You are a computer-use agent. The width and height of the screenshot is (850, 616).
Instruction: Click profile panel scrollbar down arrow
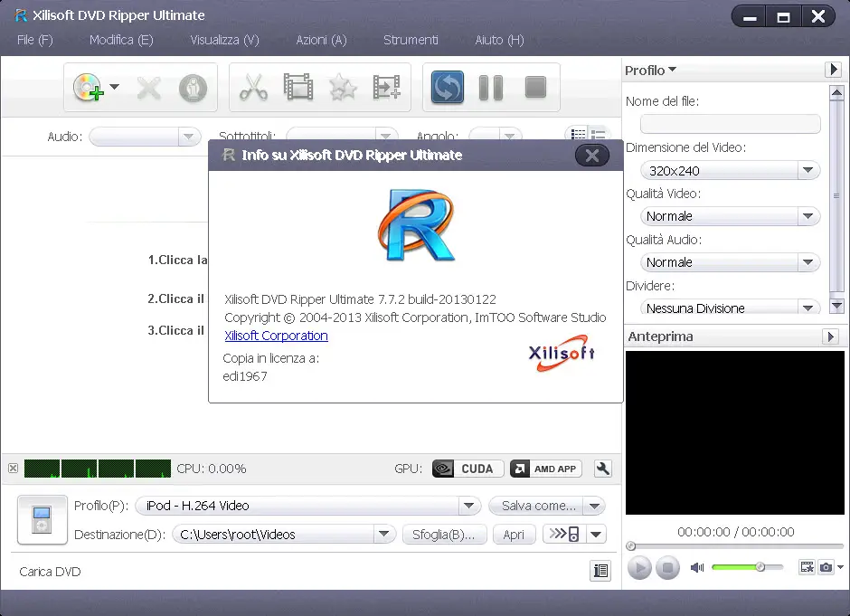pyautogui.click(x=836, y=307)
